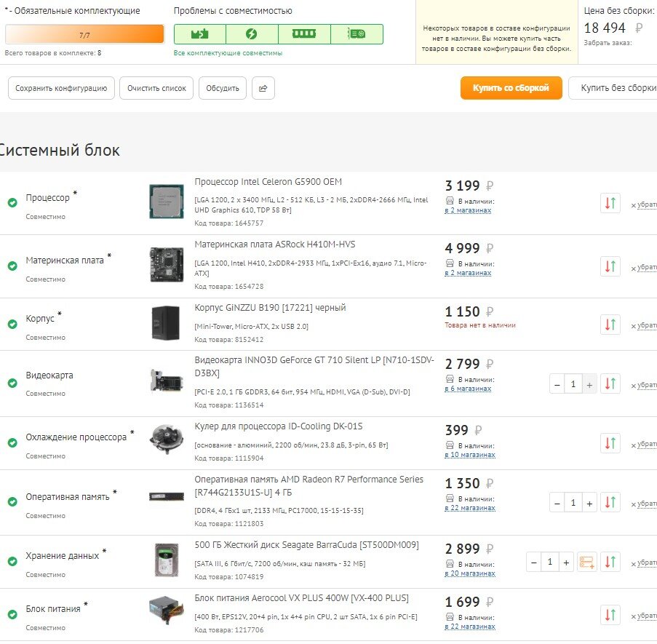Screen dimensions: 657x644
Task: Click the share configuration icon button
Action: click(x=263, y=88)
